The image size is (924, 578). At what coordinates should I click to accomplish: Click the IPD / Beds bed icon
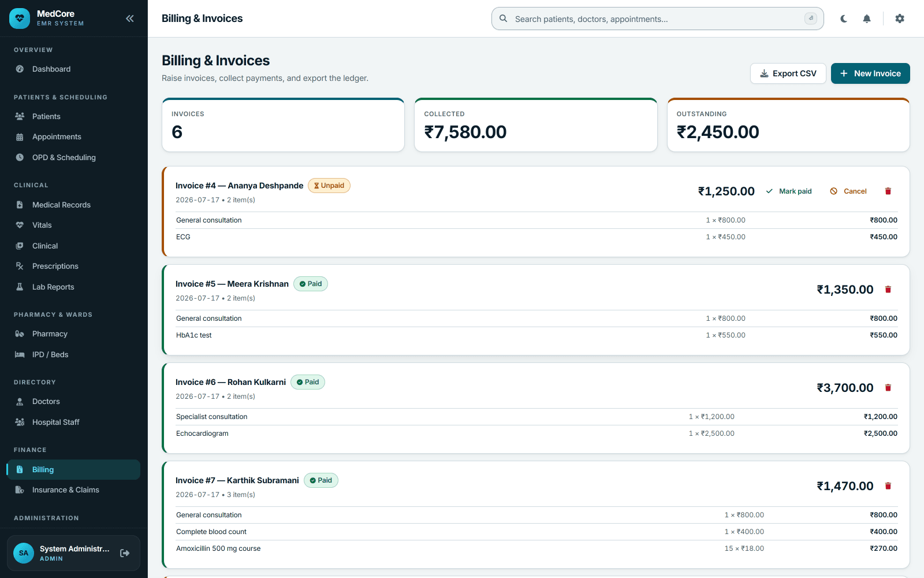coord(20,354)
